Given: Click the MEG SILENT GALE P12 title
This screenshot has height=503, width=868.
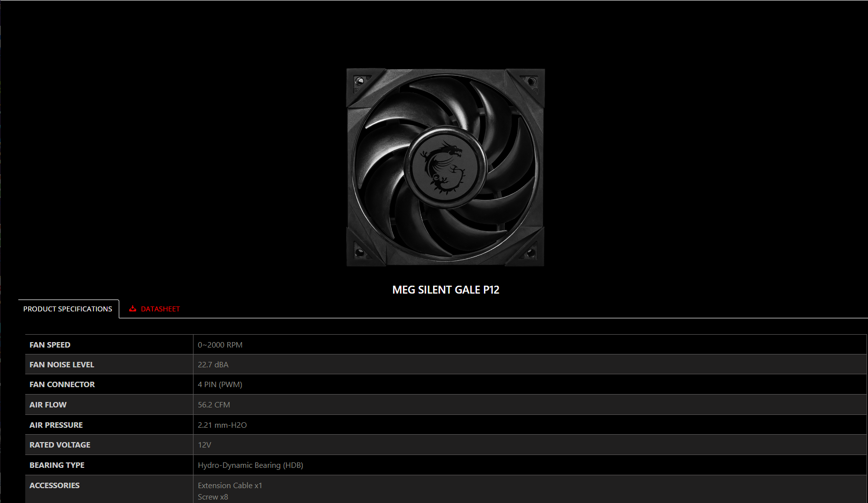Looking at the screenshot, I should (x=445, y=290).
